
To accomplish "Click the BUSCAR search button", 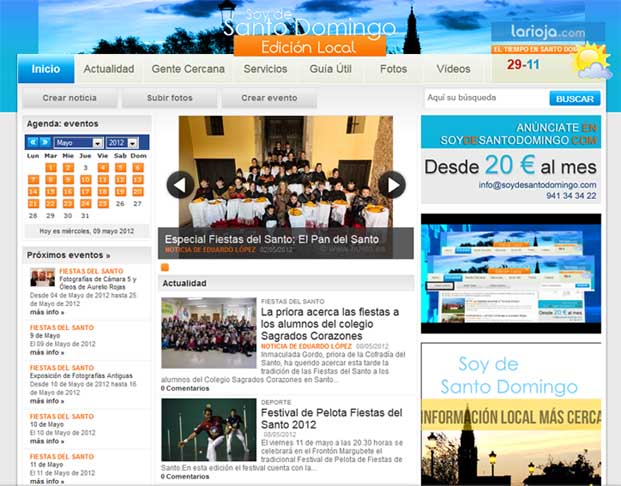I will pos(575,99).
